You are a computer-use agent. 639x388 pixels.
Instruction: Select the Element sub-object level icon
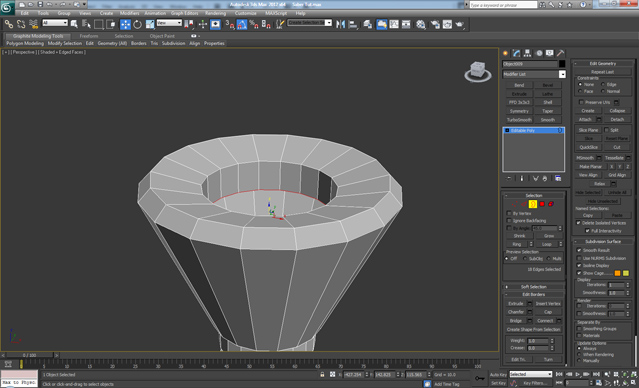pyautogui.click(x=551, y=204)
